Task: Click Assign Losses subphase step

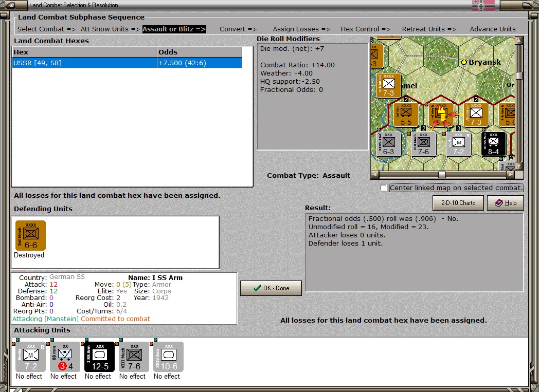Action: [301, 29]
